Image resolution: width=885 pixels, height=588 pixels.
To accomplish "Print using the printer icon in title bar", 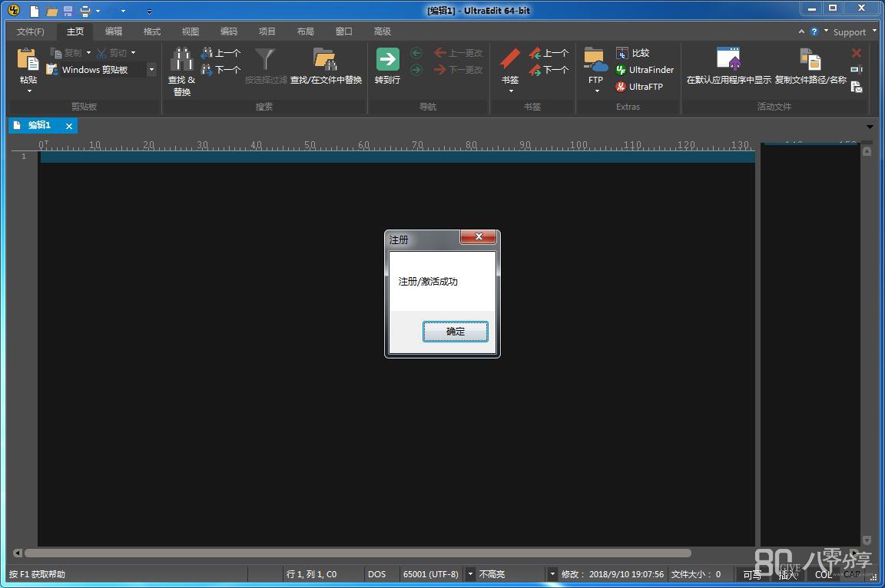I will coord(85,11).
